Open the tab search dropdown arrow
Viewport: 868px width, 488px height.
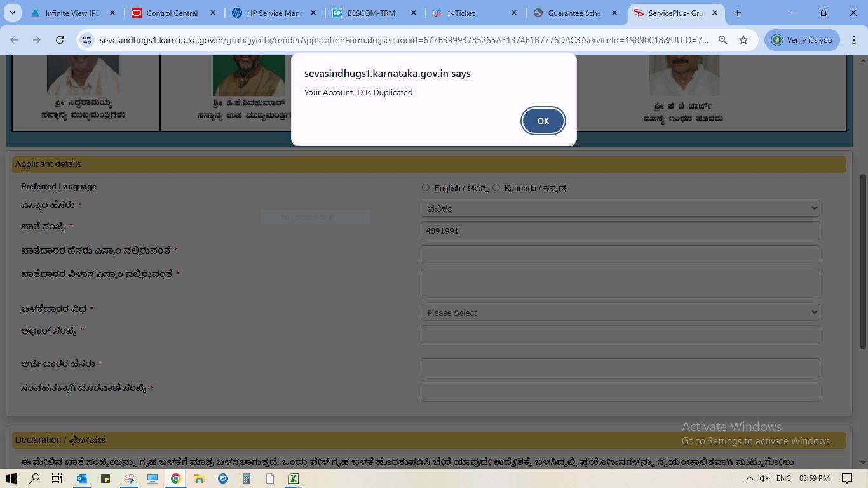coord(13,13)
